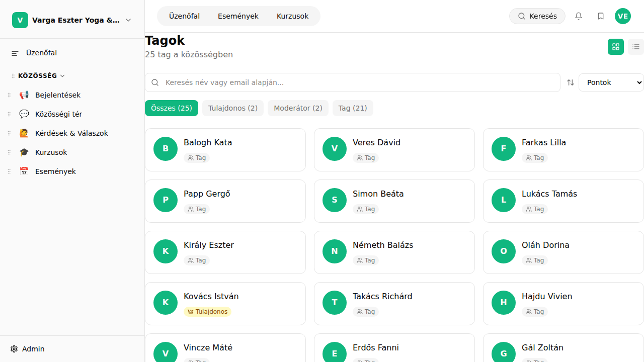
Task: Click the Közösségi tér chat bubble icon
Action: click(24, 114)
